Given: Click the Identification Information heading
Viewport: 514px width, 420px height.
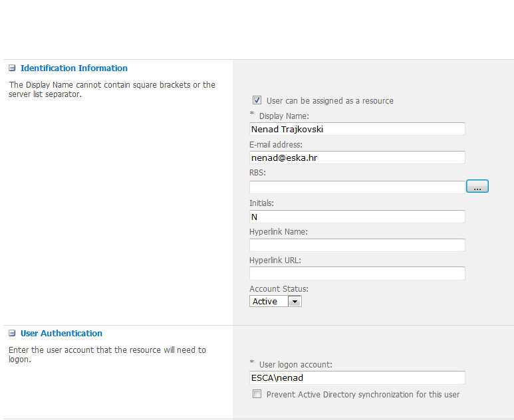Looking at the screenshot, I should pos(74,68).
